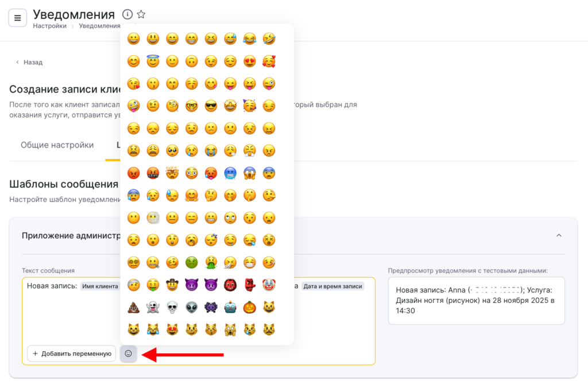Add page to favorites with star icon

pyautogui.click(x=141, y=14)
